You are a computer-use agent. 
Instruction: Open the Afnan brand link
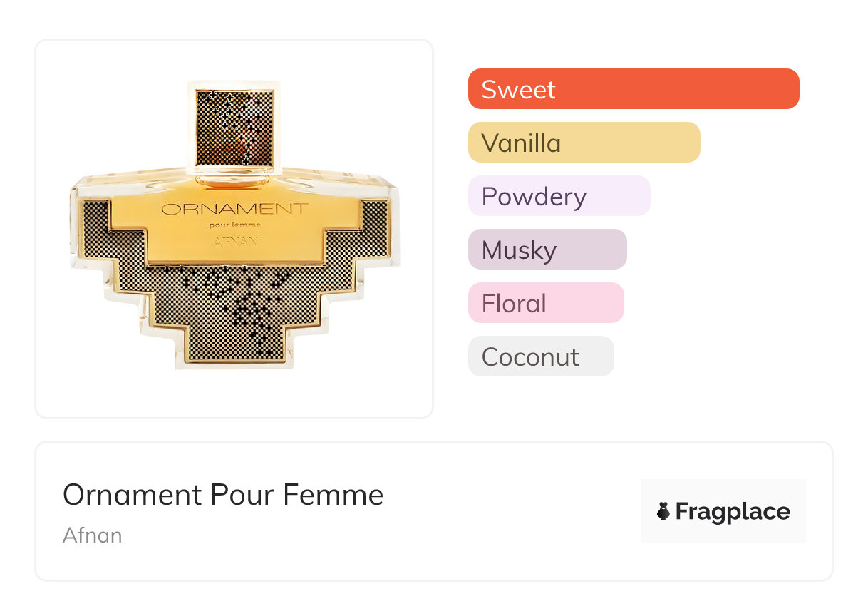point(92,535)
